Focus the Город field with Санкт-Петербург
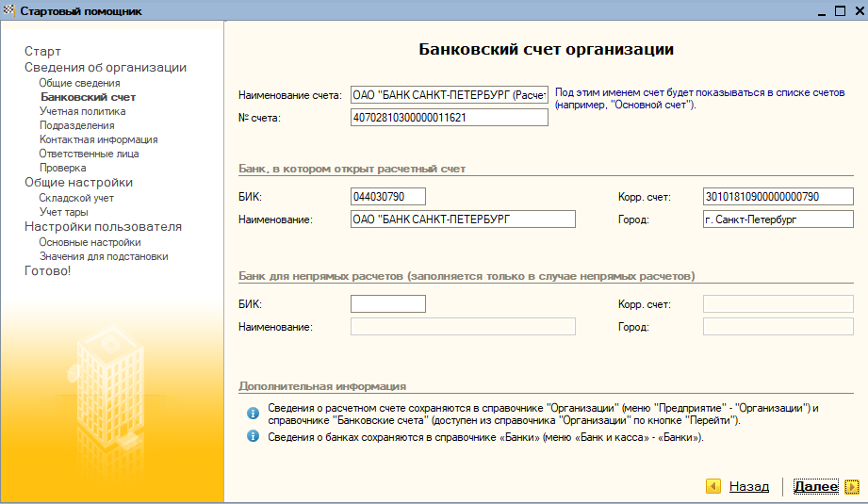 pos(778,219)
